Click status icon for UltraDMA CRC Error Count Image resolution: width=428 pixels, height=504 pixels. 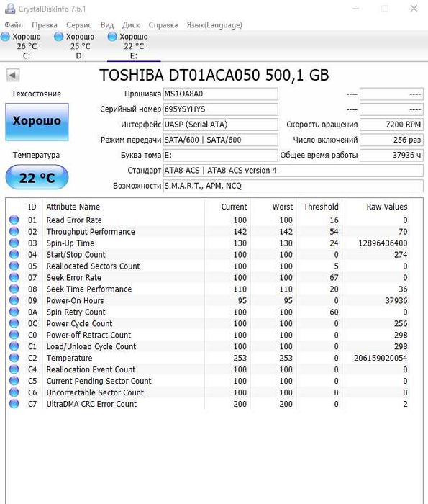14,404
